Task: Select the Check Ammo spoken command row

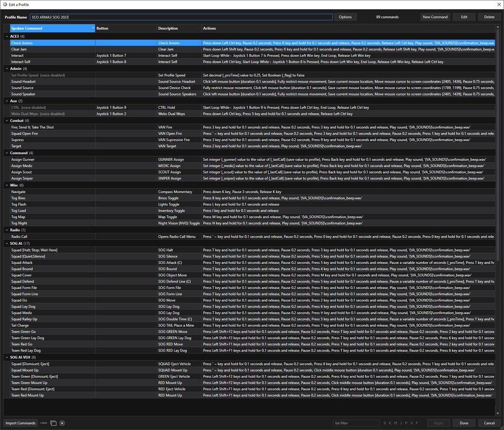Action: [253, 43]
